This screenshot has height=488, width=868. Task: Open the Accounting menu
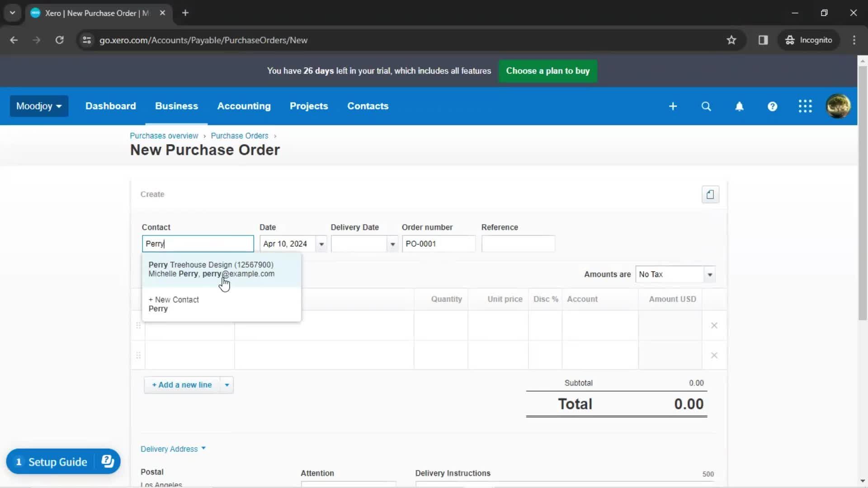(x=244, y=106)
